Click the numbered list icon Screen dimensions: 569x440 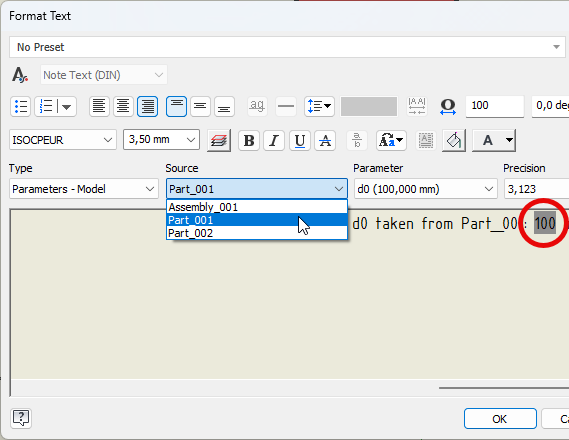pyautogui.click(x=46, y=107)
